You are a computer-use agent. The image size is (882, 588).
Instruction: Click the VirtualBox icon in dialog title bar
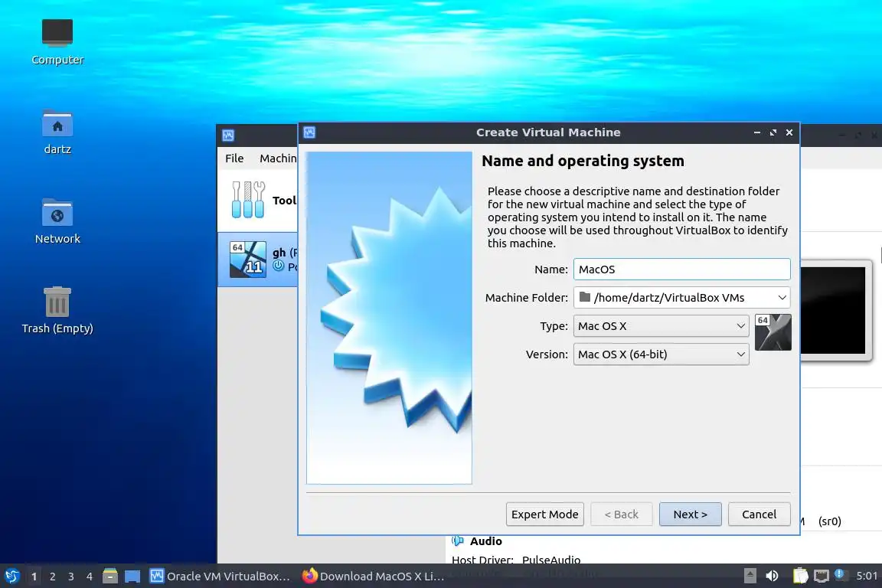point(309,132)
